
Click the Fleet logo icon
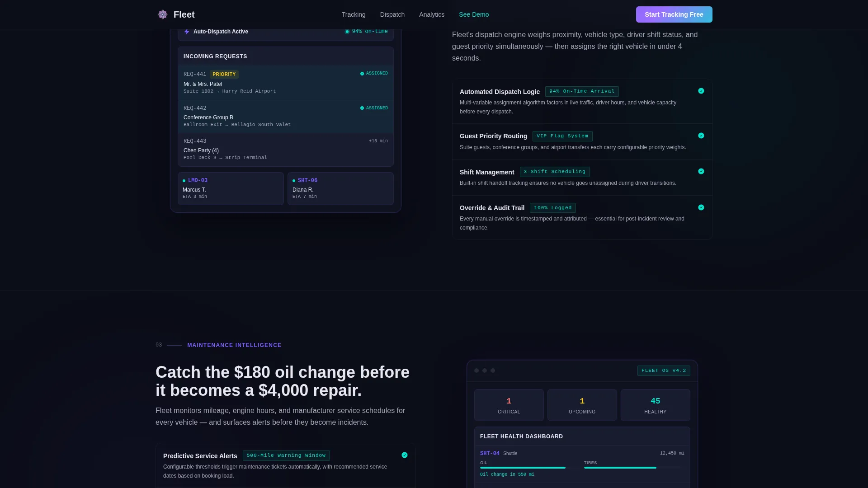[x=163, y=14]
